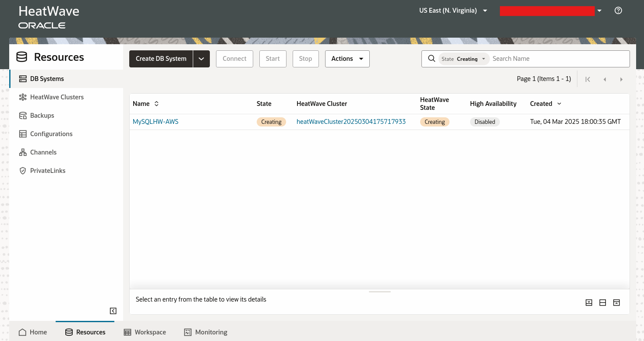The height and width of the screenshot is (341, 644).
Task: Collapse the details panel downward
Action: click(589, 302)
